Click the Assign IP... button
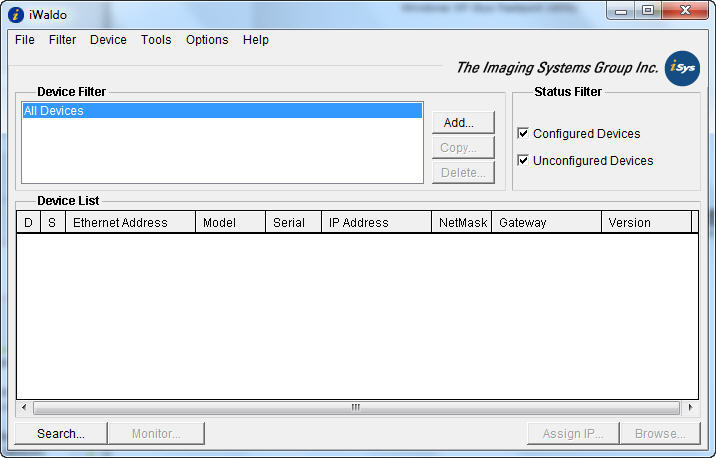The width and height of the screenshot is (716, 458). (x=573, y=433)
